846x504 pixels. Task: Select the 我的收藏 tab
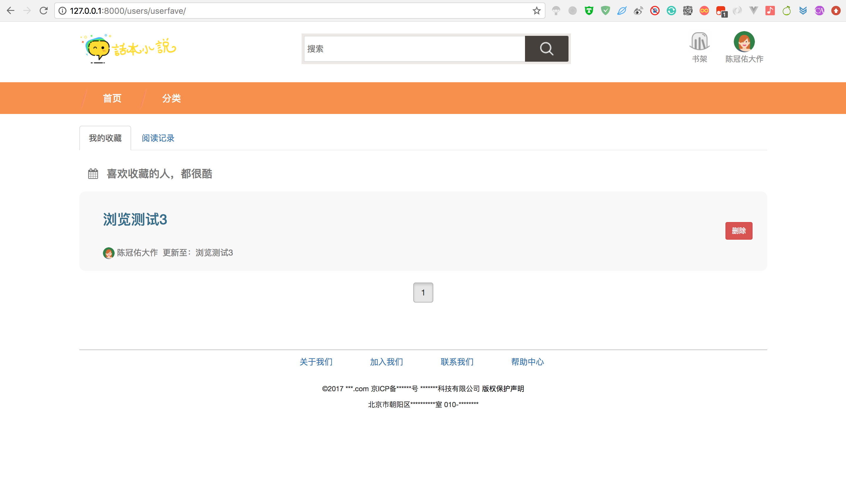pyautogui.click(x=105, y=138)
